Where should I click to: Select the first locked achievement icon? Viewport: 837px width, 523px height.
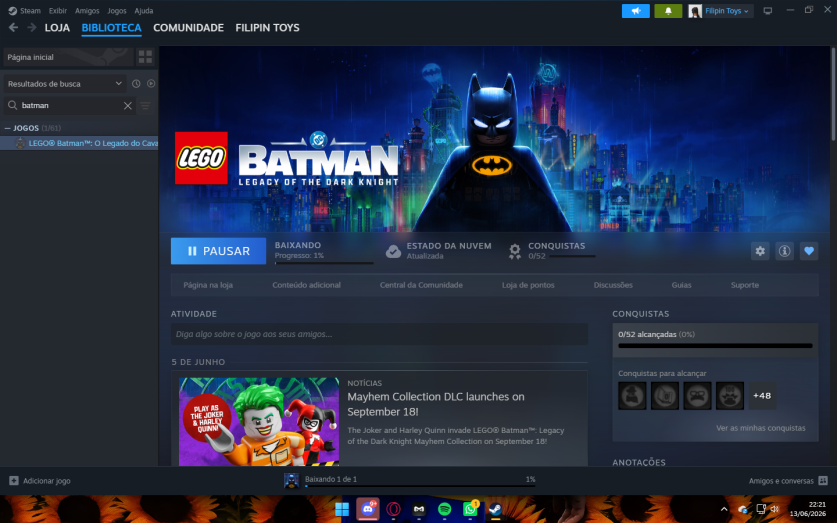point(632,396)
